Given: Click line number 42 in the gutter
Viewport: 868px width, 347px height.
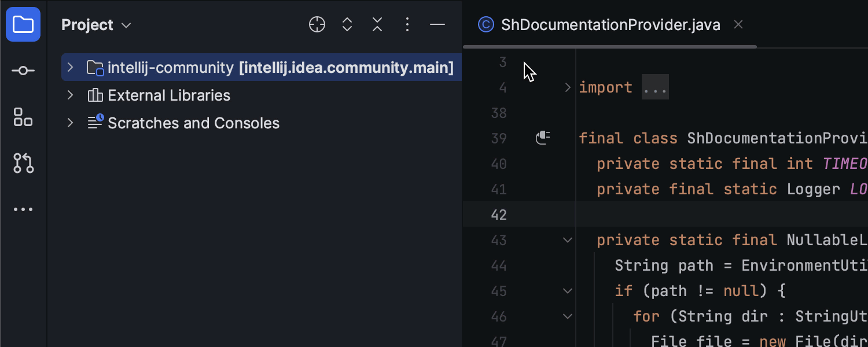Looking at the screenshot, I should click(x=499, y=215).
